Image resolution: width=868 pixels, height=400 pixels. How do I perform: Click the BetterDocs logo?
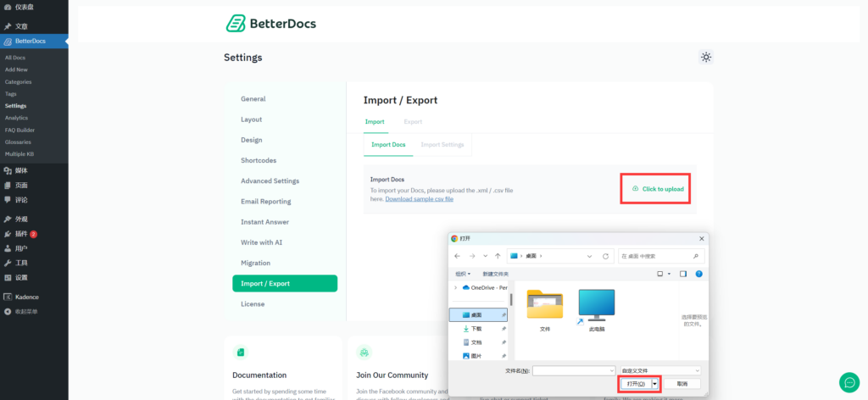point(271,23)
